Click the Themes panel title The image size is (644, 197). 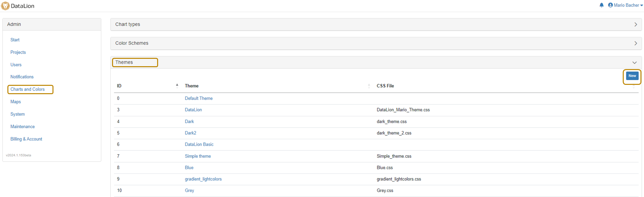[x=124, y=62]
